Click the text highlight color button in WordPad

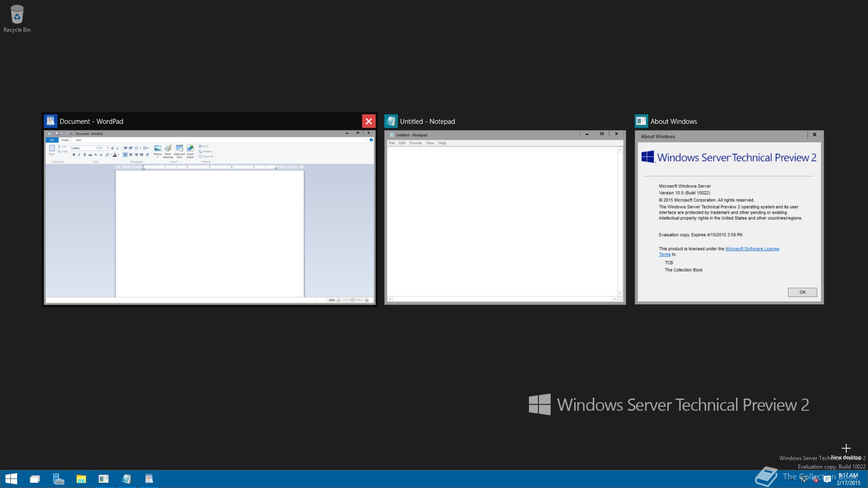pyautogui.click(x=107, y=155)
